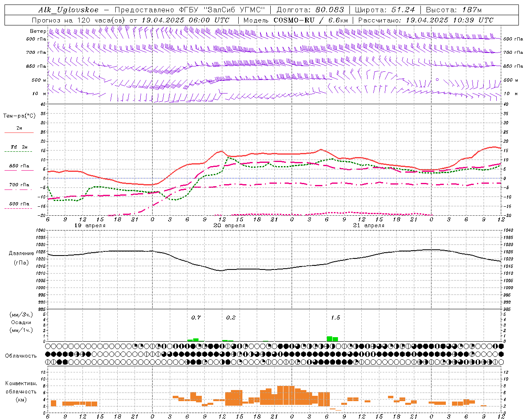Image resolution: width=525 pixels, height=420 pixels.
Task: Click the '700 гПа' temperature legend entry
Action: click(x=19, y=185)
